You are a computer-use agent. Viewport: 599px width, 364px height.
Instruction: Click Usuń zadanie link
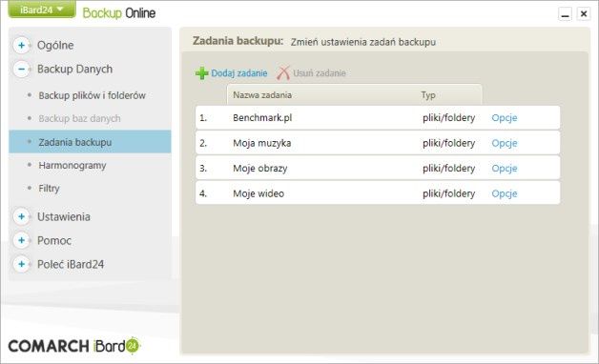[320, 73]
